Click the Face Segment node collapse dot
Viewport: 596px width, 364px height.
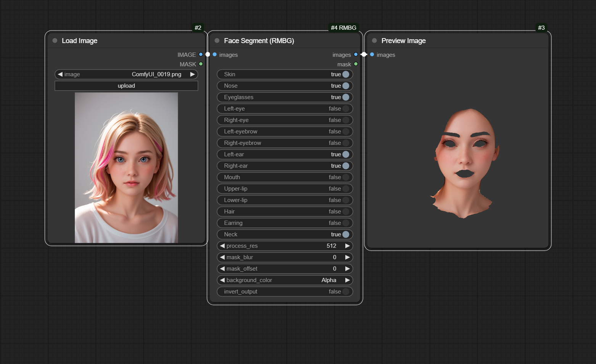[x=217, y=41]
